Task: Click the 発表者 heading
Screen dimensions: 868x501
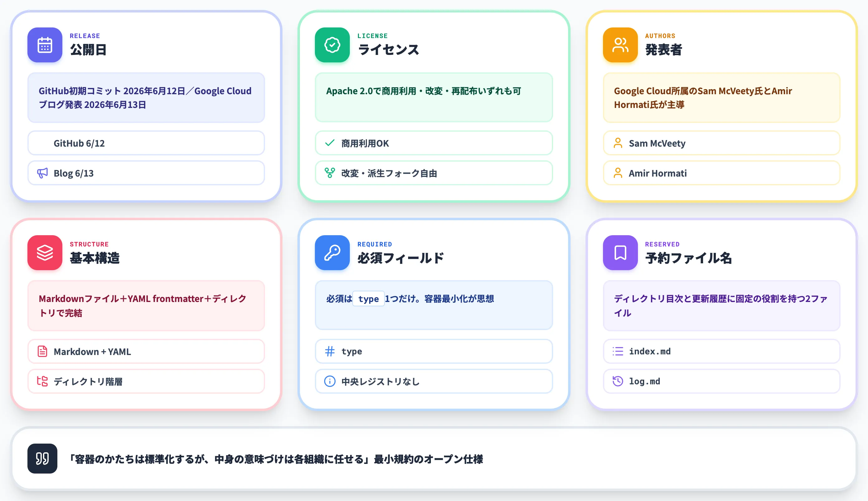Action: tap(663, 50)
